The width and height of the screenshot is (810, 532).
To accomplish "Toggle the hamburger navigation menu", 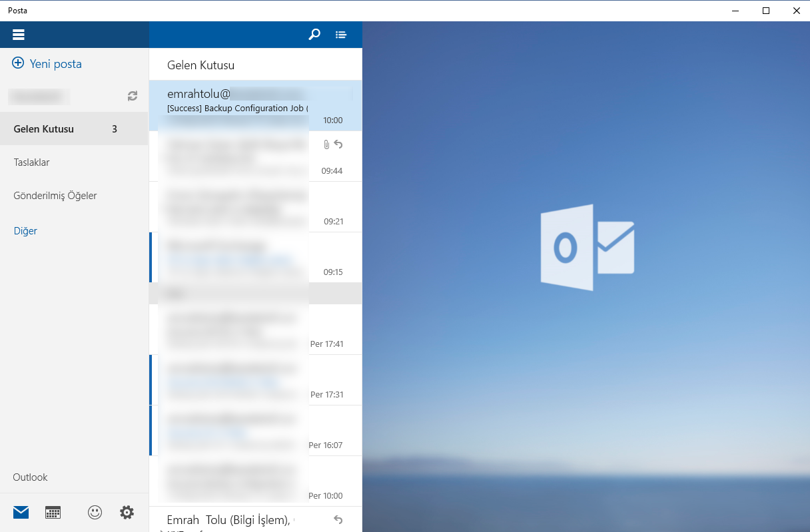I will [x=19, y=35].
